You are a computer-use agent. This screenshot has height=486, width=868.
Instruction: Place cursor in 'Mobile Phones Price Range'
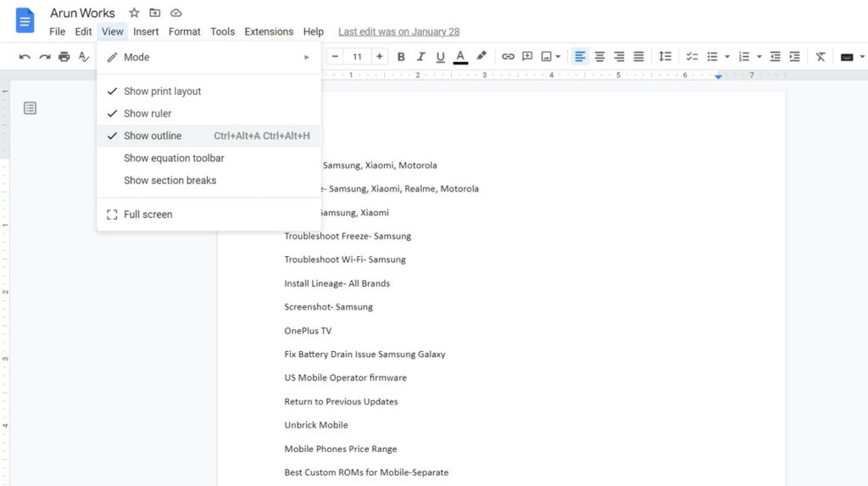341,449
